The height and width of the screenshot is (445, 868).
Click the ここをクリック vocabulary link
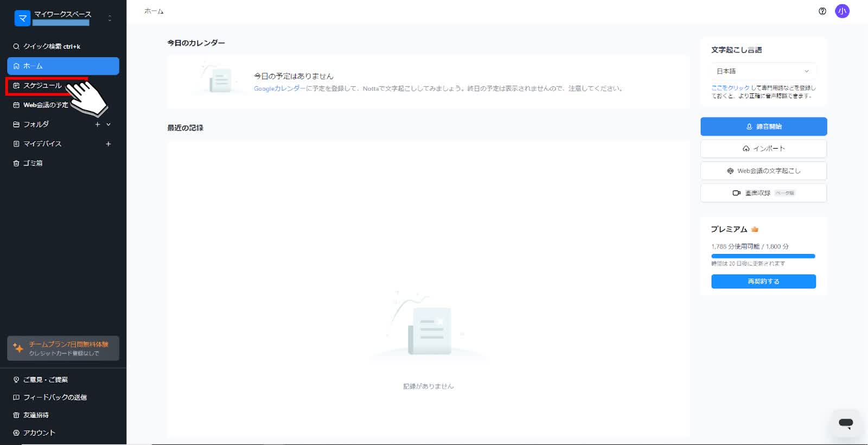(730, 88)
